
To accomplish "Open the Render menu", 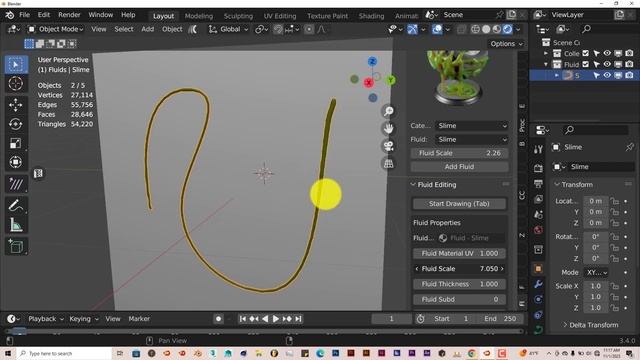I will point(69,15).
